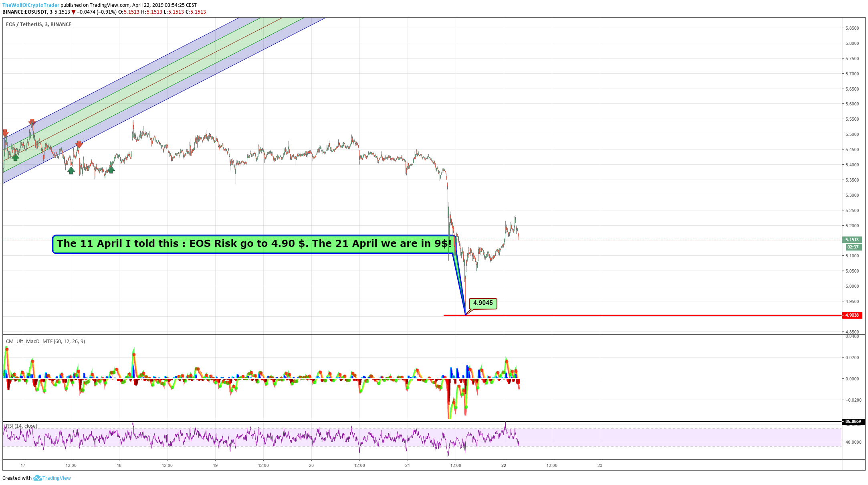The width and height of the screenshot is (868, 485).
Task: Click the current price label 5.1513 on the axis
Action: pos(852,240)
